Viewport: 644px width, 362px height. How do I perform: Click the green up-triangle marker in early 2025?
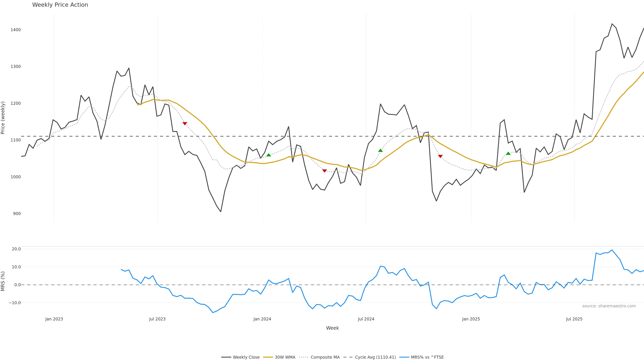tap(508, 153)
